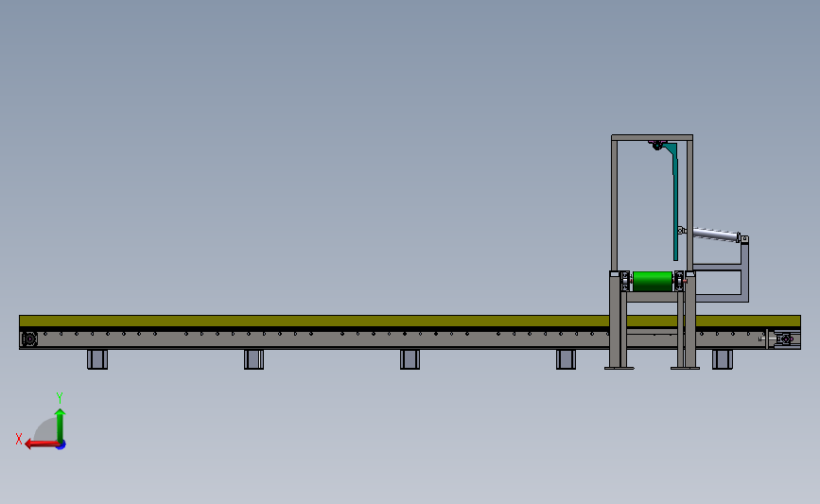Select the bearing block at the conveyor's right end
820x504 pixels.
[784, 339]
